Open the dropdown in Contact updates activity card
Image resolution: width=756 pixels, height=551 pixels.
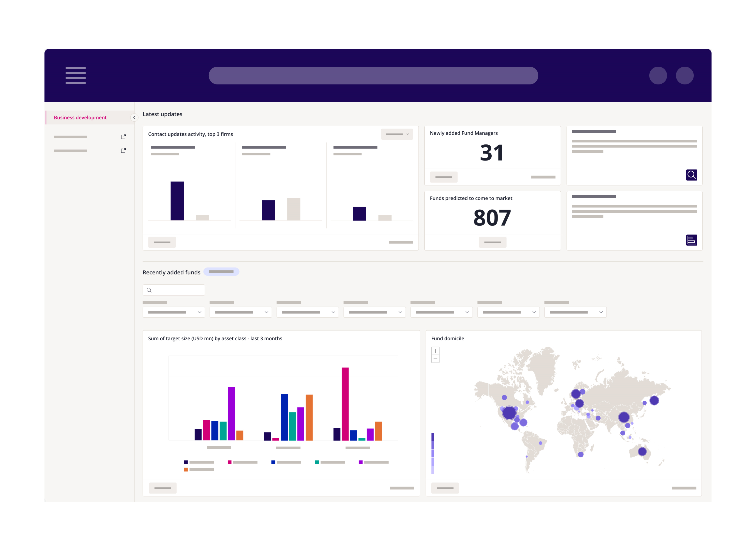tap(397, 134)
